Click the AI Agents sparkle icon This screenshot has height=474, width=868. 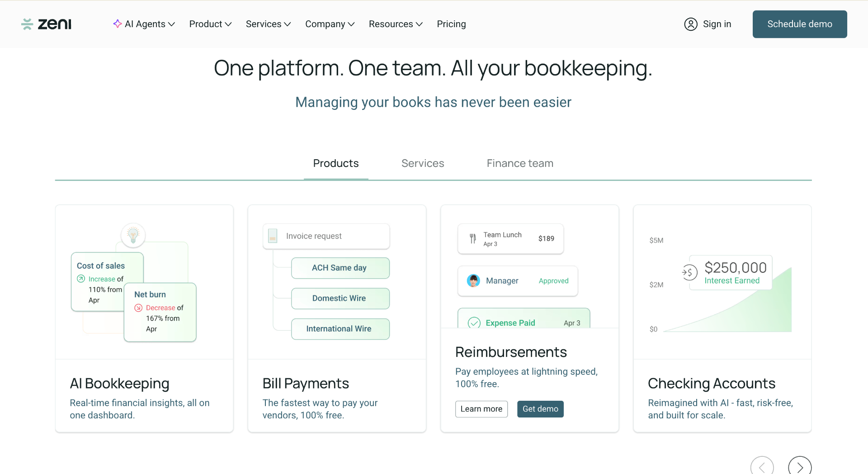tap(118, 24)
